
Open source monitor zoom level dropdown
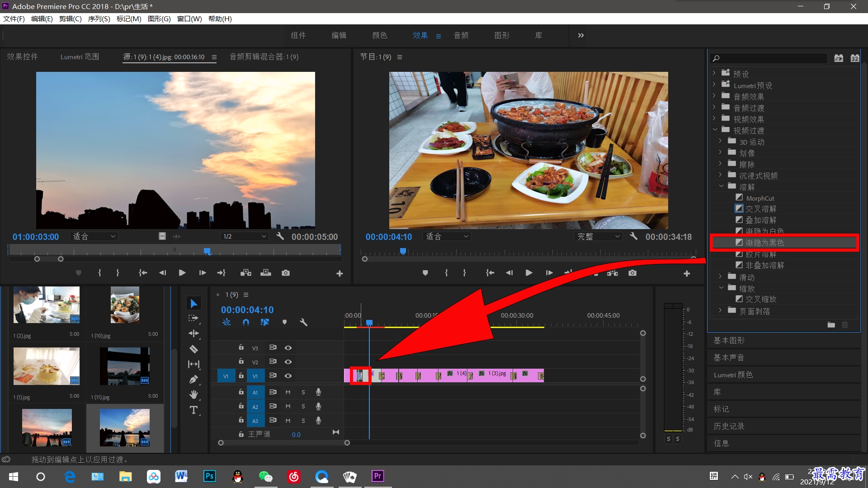pyautogui.click(x=94, y=236)
